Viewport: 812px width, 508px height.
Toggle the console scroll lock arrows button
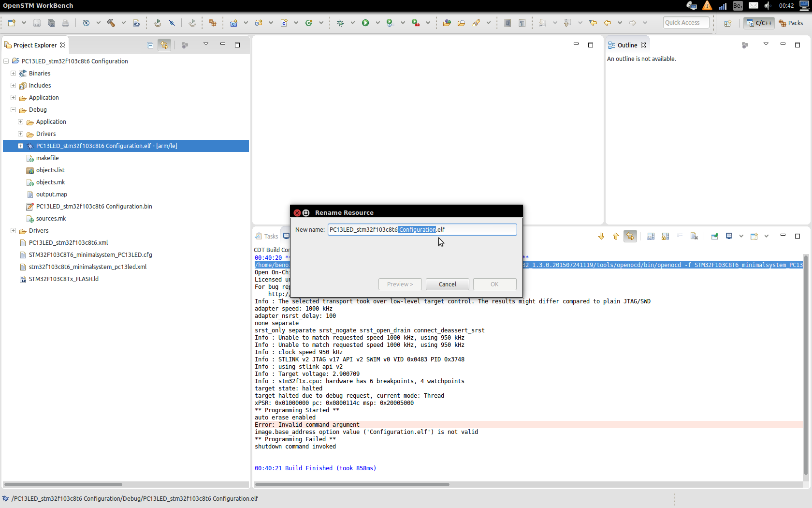pyautogui.click(x=630, y=236)
